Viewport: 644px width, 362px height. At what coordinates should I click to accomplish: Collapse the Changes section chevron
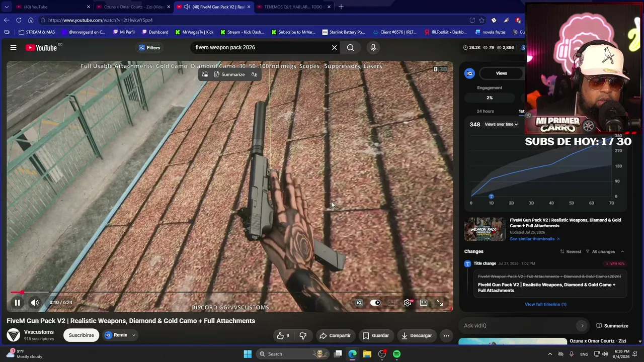point(622,251)
